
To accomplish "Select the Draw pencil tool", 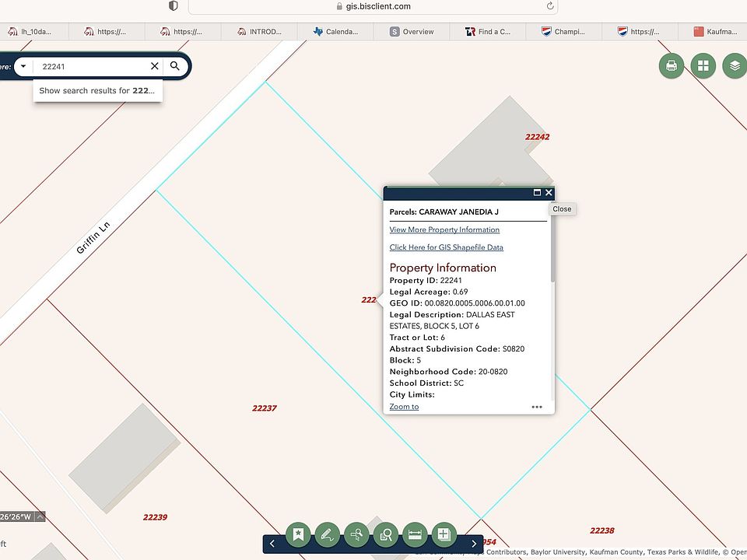I will pyautogui.click(x=328, y=534).
